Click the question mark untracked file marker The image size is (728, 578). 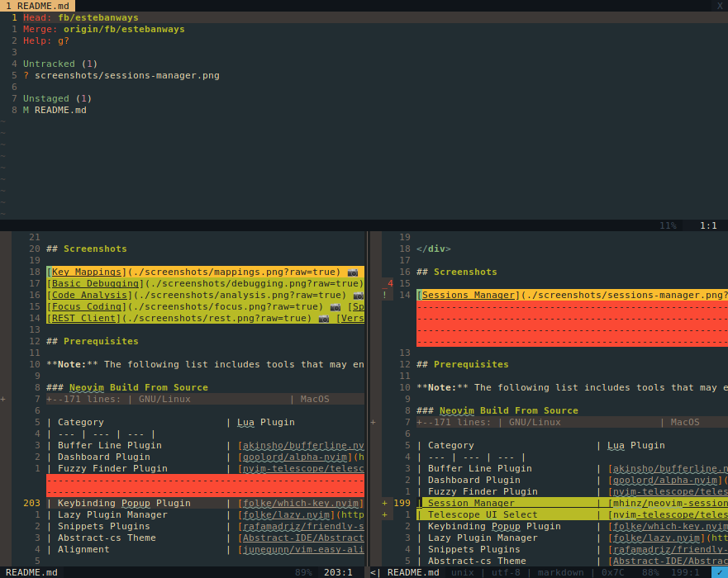coord(26,75)
